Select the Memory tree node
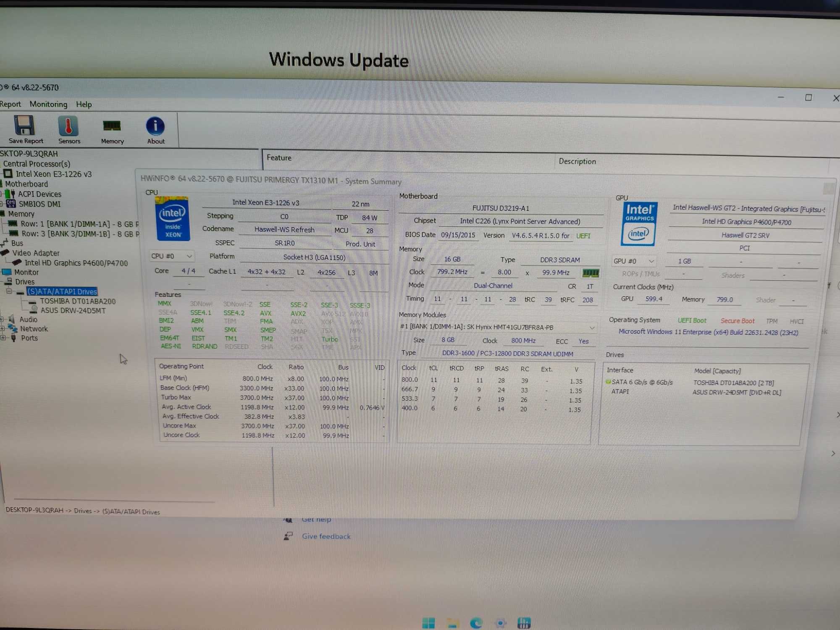Image resolution: width=840 pixels, height=630 pixels. pyautogui.click(x=21, y=214)
